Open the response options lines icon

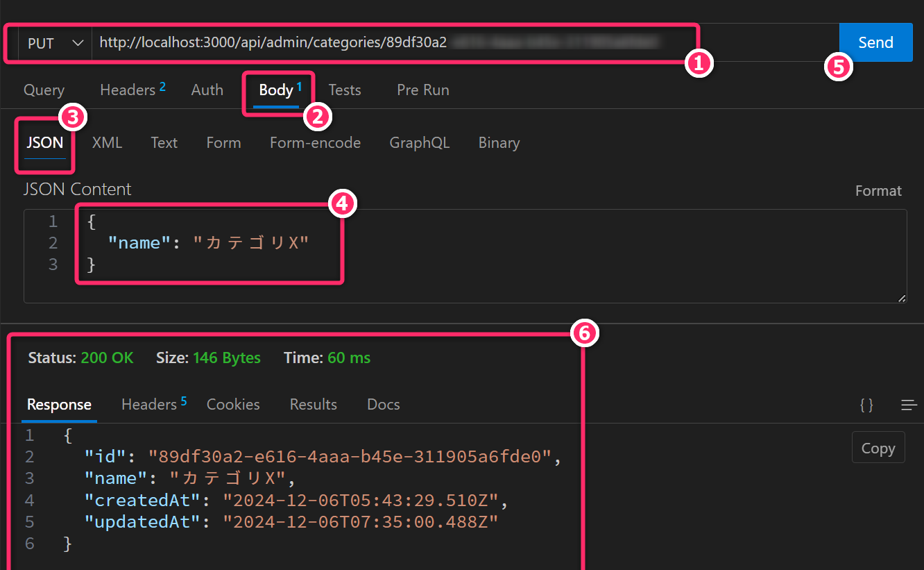click(x=909, y=405)
